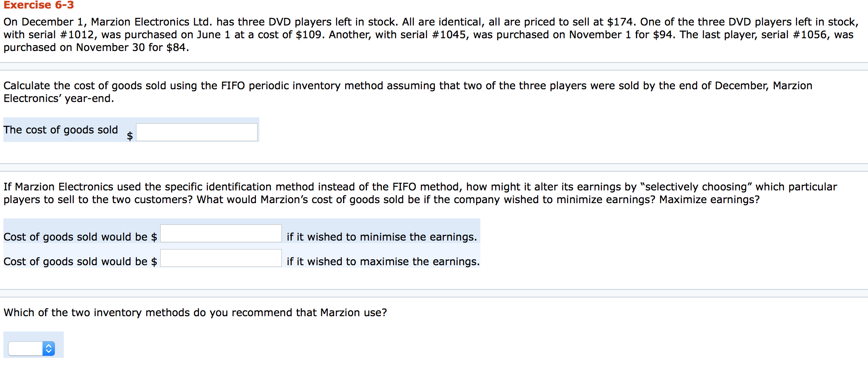Click 'if it wished to maximise the earnings' text
The width and height of the screenshot is (868, 374).
[383, 261]
